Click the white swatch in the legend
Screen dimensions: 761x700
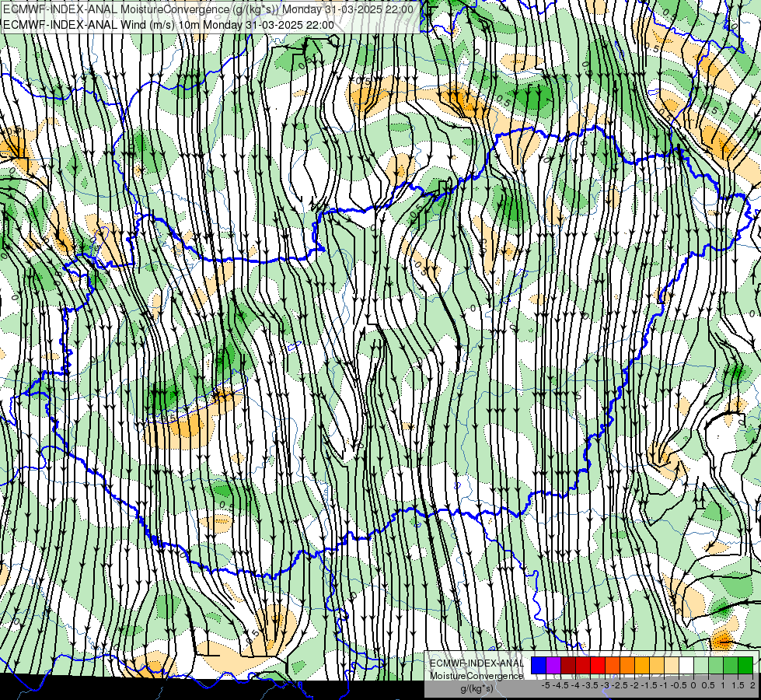click(686, 665)
